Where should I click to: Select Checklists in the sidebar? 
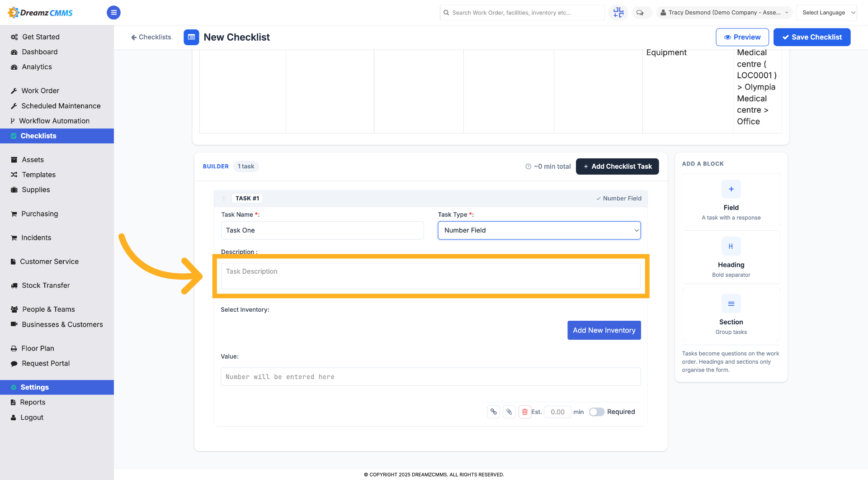[x=57, y=136]
